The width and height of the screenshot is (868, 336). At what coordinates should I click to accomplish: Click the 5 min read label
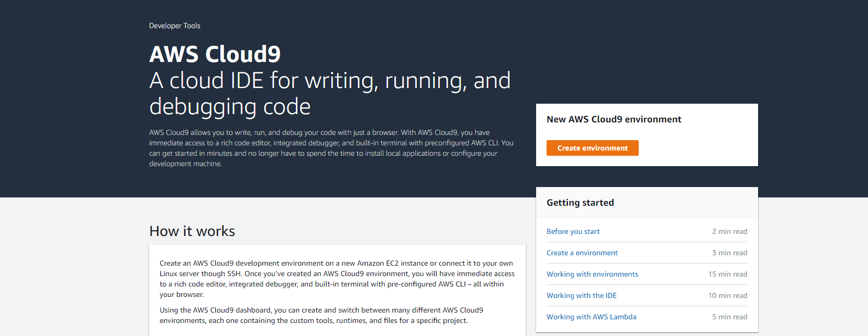(729, 317)
